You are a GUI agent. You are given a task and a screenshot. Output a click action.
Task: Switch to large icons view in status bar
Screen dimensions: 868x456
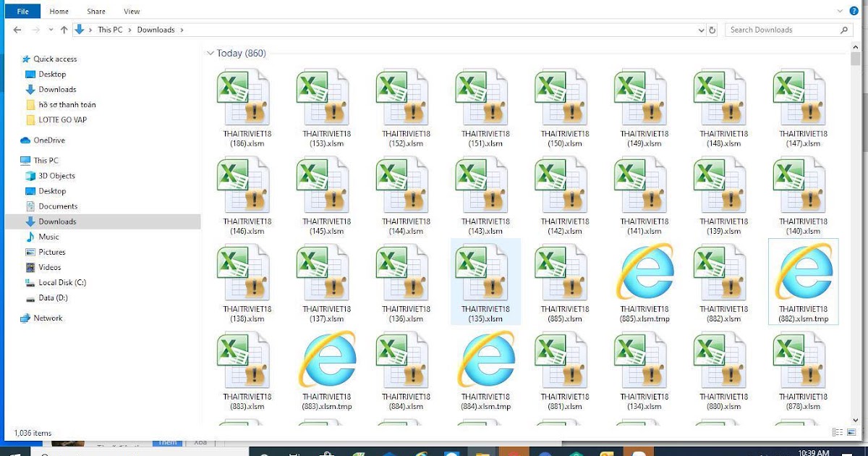click(851, 432)
